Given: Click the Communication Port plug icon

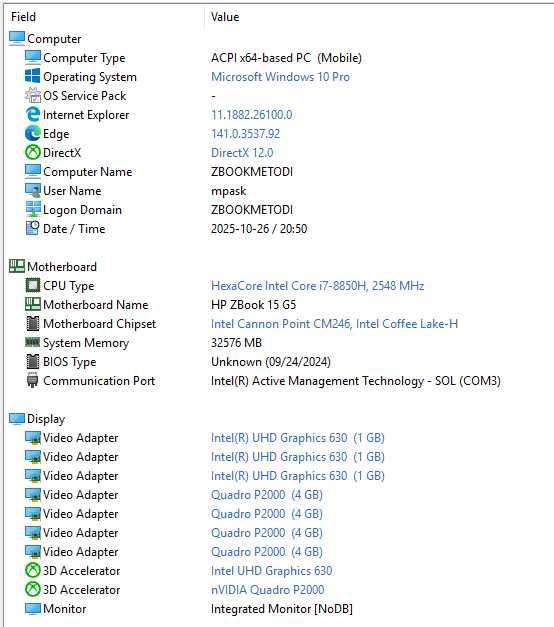Looking at the screenshot, I should [x=33, y=380].
